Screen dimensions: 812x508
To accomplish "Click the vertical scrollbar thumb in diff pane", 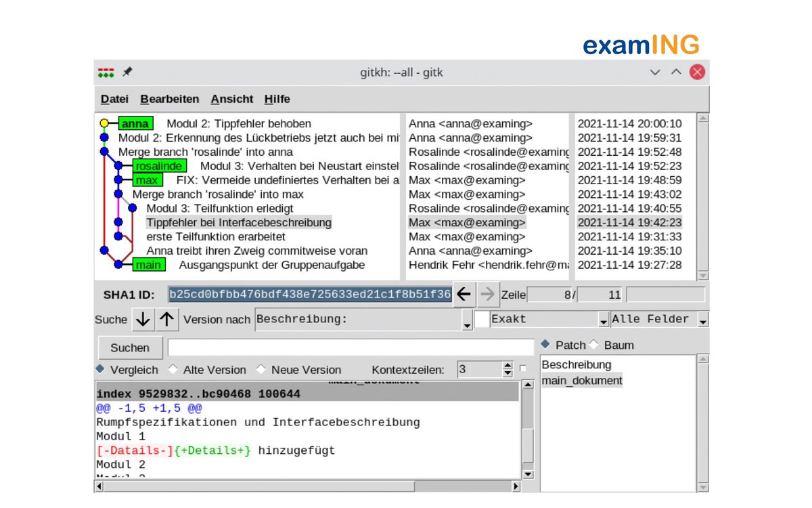I will [528, 444].
